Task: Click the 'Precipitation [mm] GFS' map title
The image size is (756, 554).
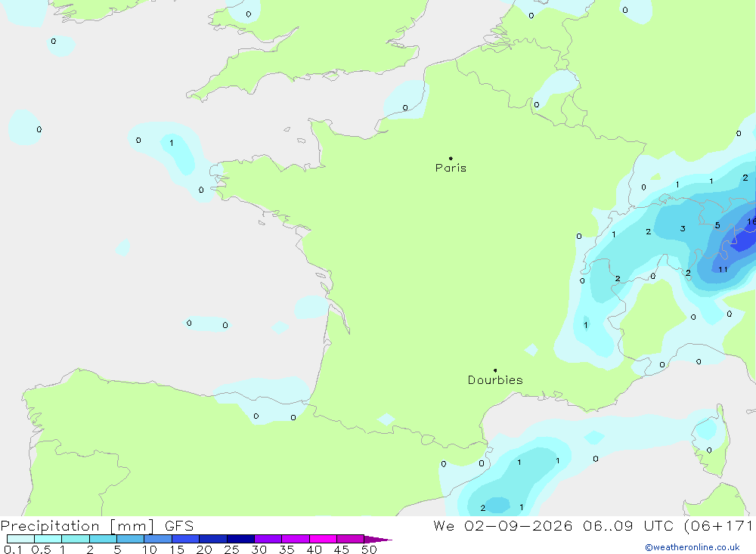Action: [x=97, y=525]
